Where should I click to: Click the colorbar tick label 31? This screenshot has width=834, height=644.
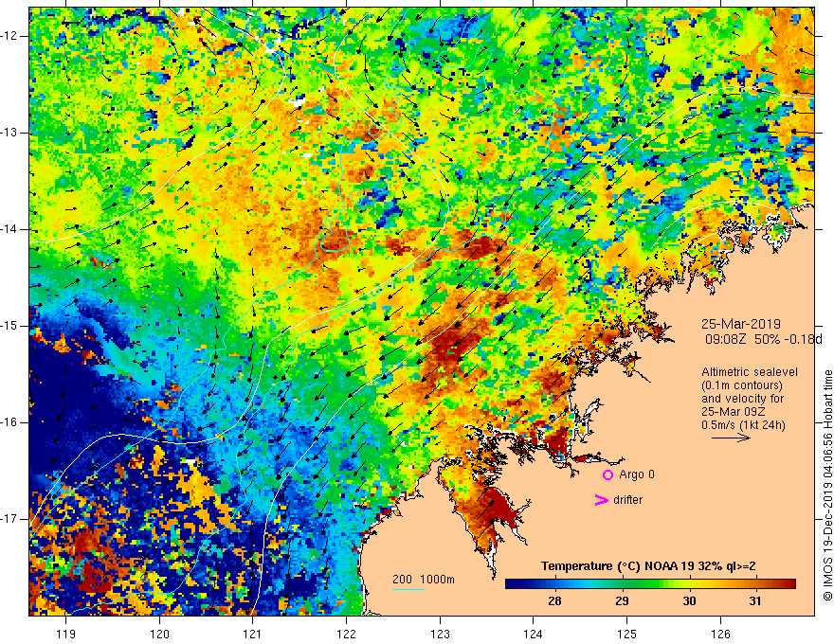point(755,601)
